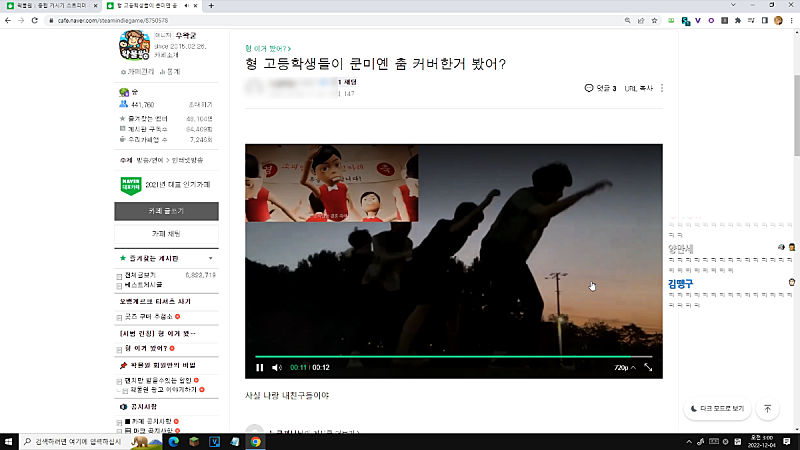Open the post's three-dot options menu
Image resolution: width=800 pixels, height=450 pixels.
coord(662,88)
